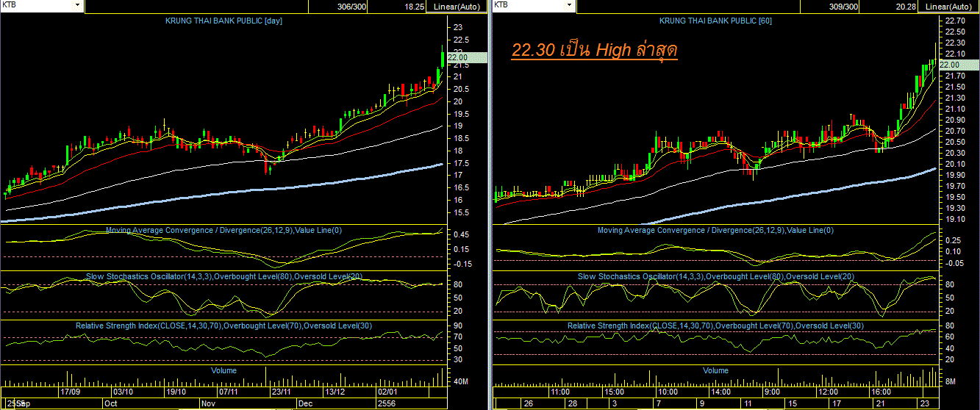Click the 19/10 date marker on the day chart
This screenshot has height=410, width=980.
pos(176,393)
